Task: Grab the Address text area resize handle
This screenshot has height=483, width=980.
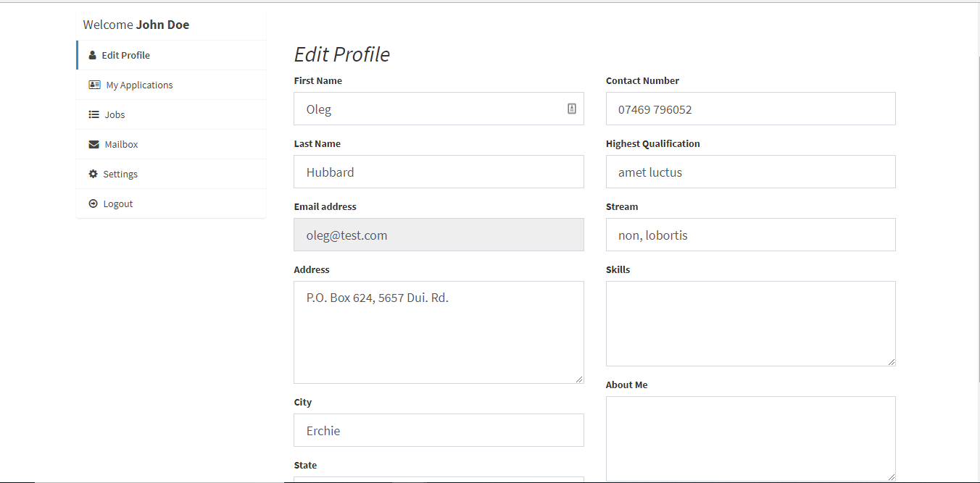Action: coord(579,379)
